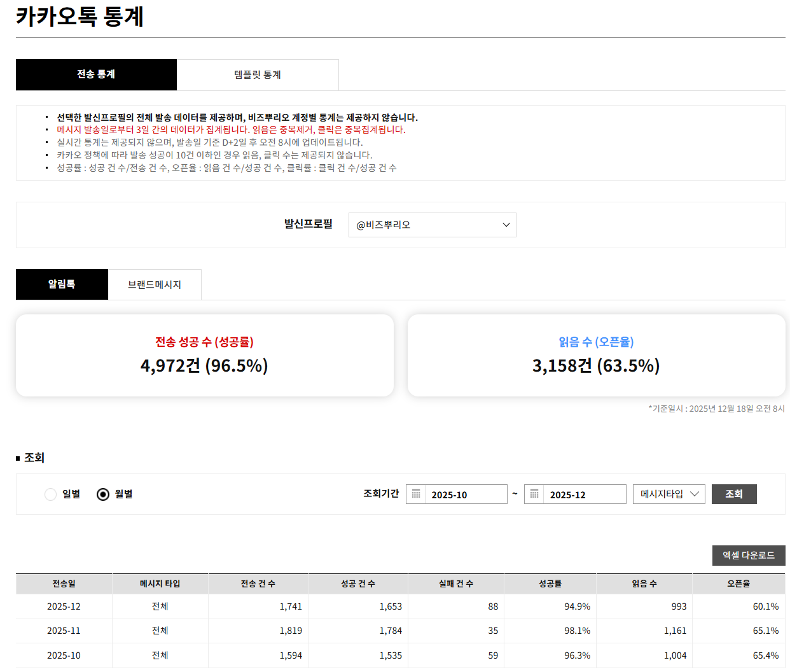790x672 pixels.
Task: Open the 브랜드메시지 tab
Action: [x=155, y=284]
